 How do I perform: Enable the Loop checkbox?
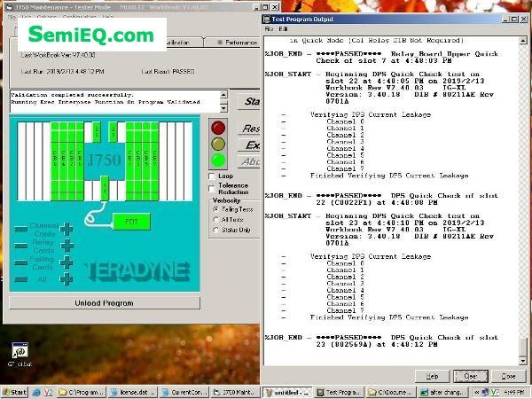tap(212, 176)
